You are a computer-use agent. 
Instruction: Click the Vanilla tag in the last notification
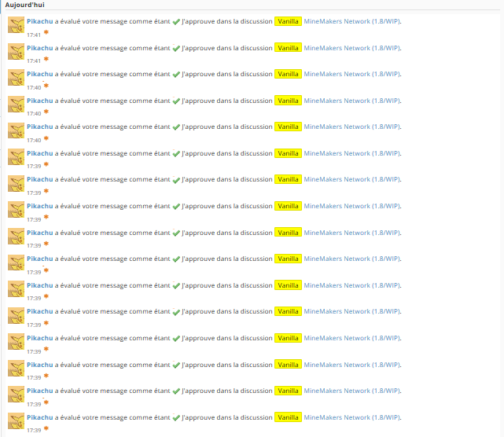coord(288,417)
